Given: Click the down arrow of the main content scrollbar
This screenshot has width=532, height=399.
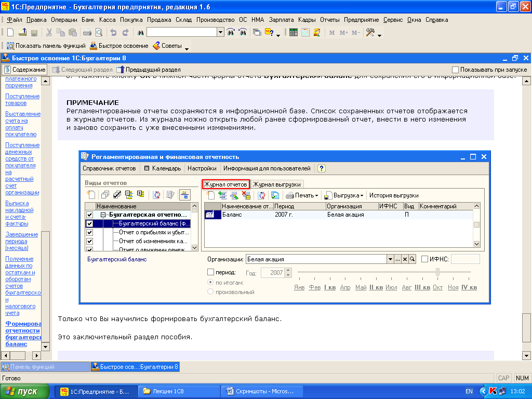Looking at the screenshot, I should point(526,356).
